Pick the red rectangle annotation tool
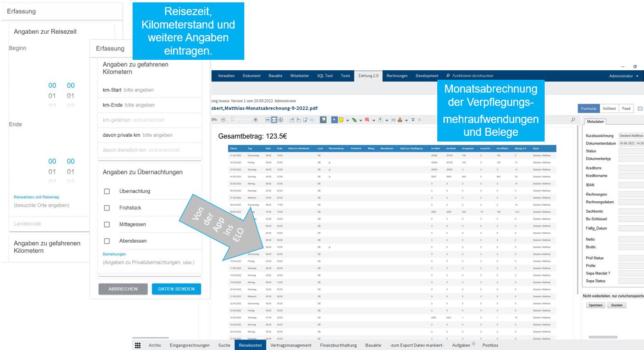 point(367,120)
